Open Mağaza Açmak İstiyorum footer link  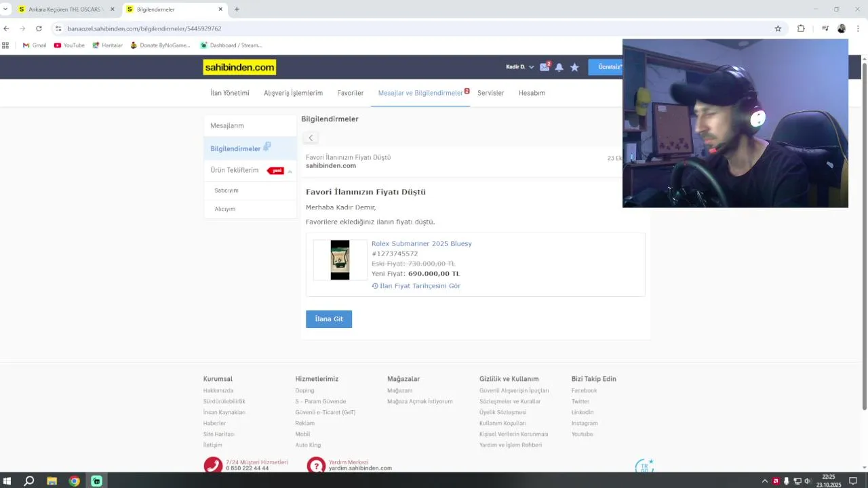(420, 401)
